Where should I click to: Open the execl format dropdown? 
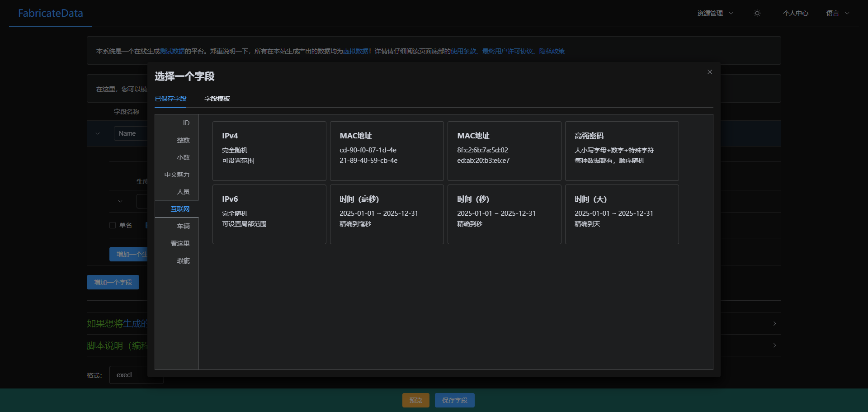click(137, 375)
